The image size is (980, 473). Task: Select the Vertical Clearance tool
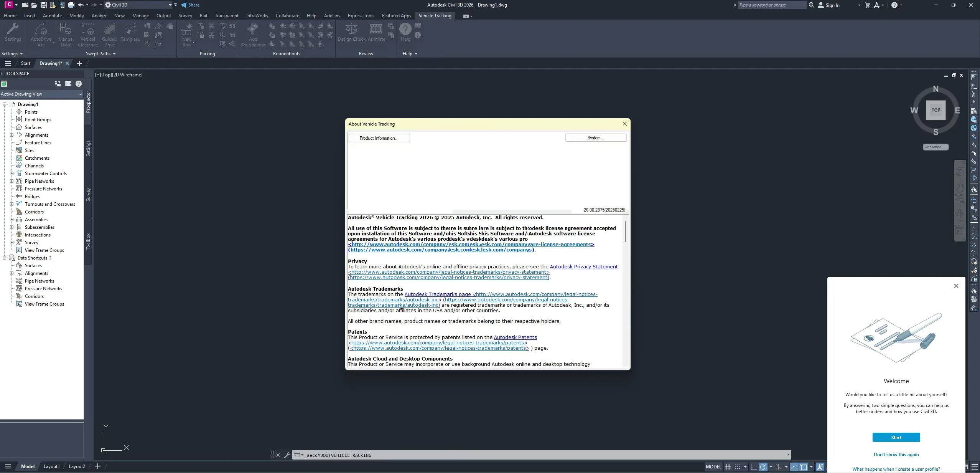click(x=87, y=30)
